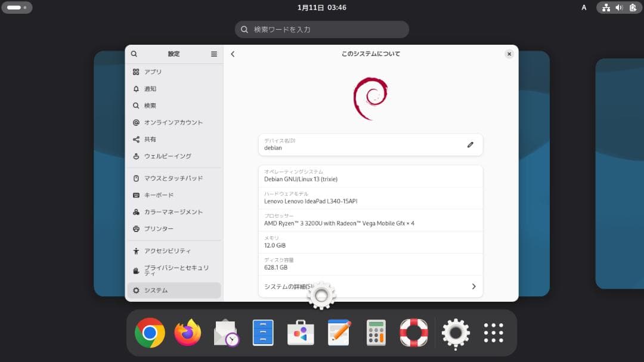Launch Google Chrome from the dock
This screenshot has width=644, height=362.
coord(150,333)
